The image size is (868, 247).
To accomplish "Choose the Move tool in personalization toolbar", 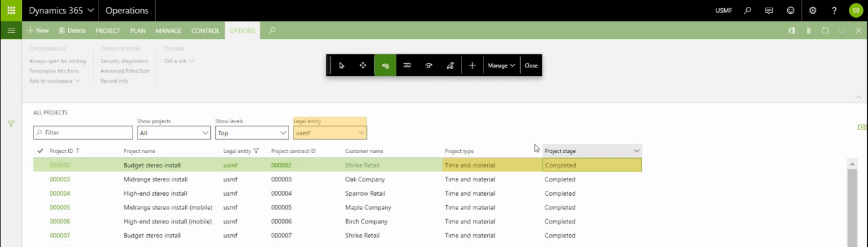I will point(363,65).
